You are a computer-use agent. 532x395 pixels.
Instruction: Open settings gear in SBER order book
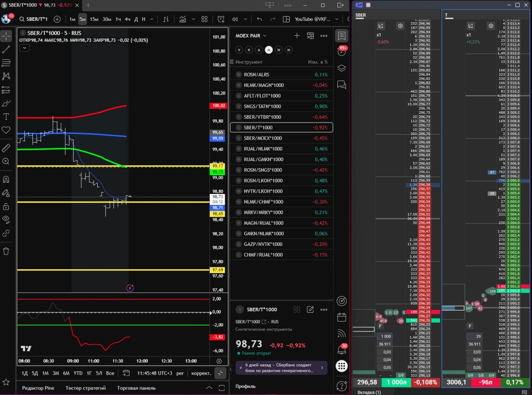400,26
